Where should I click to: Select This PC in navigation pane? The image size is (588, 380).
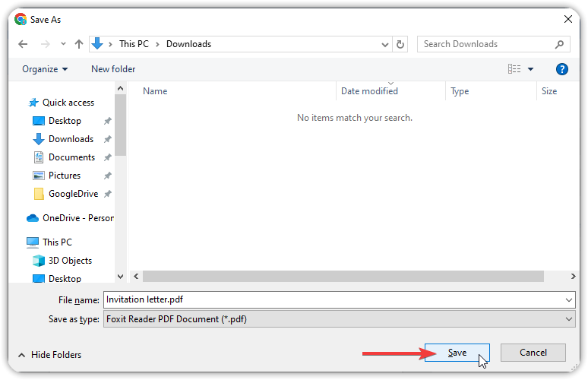click(x=58, y=242)
